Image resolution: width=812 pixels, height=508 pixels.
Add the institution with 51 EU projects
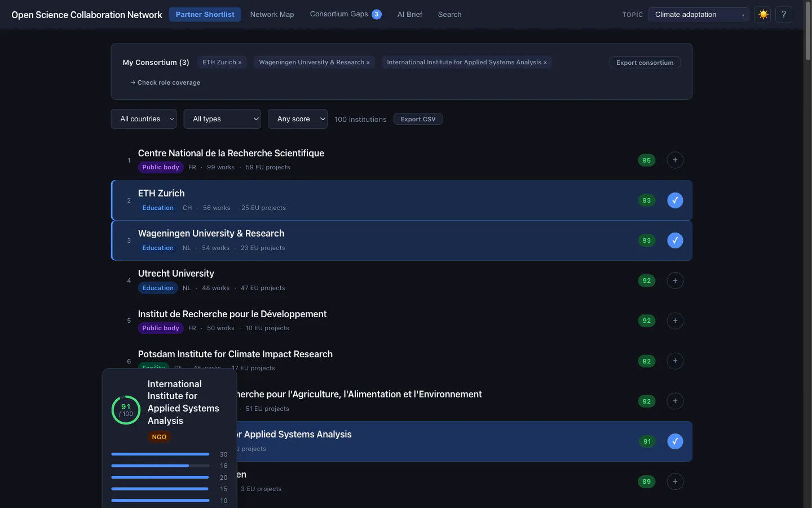(675, 401)
